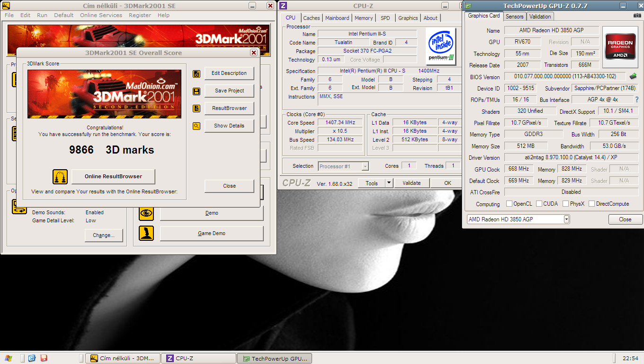
Task: Click the icon beside the ResultBrowser button
Action: tap(197, 109)
